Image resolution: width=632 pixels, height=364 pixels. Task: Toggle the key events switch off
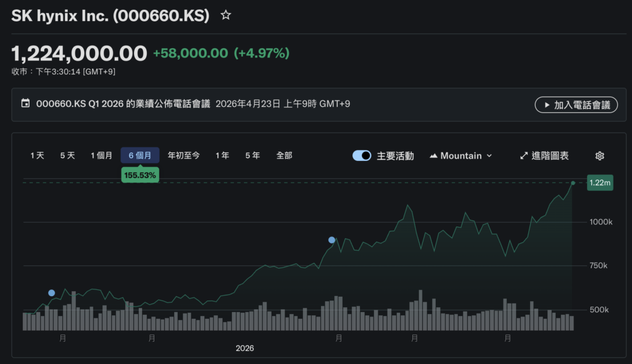[362, 156]
